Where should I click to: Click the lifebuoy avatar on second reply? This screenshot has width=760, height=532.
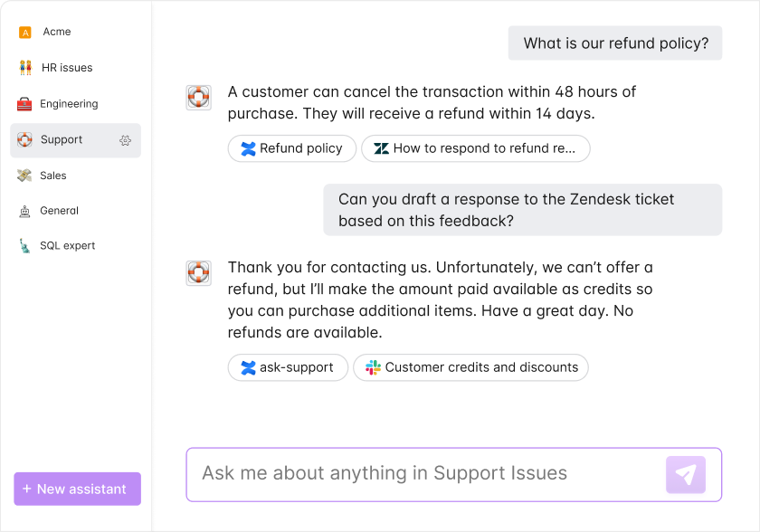pyautogui.click(x=199, y=272)
